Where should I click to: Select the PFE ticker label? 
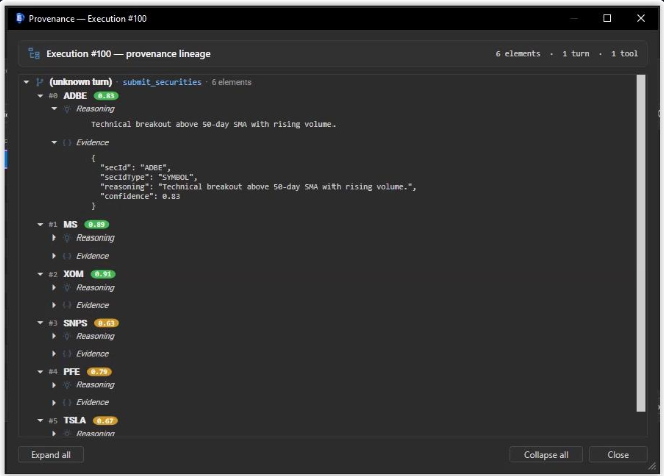click(72, 372)
